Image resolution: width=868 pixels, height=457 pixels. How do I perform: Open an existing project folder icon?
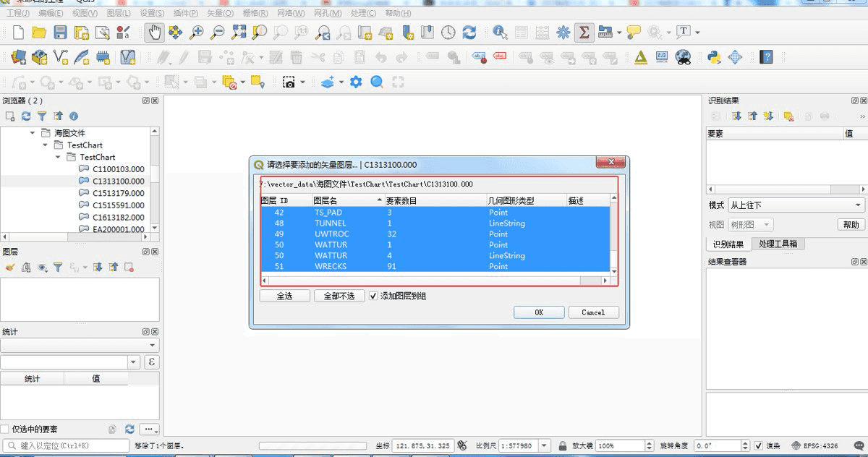coord(39,33)
